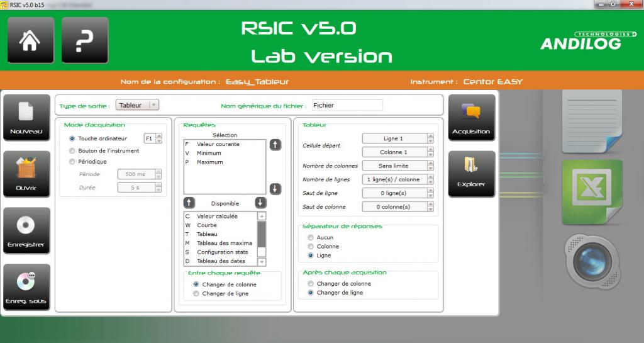This screenshot has height=343, width=644.
Task: Open the Help question mark button
Action: coord(85,40)
